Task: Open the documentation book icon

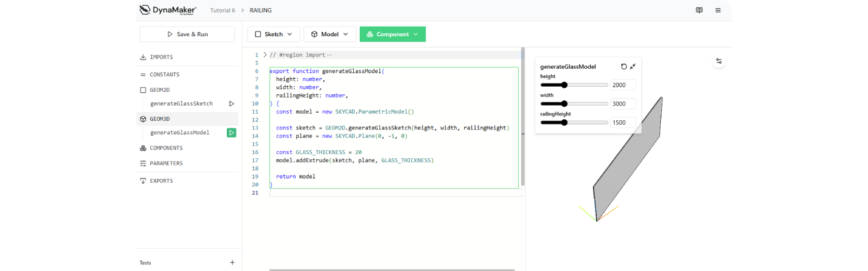Action: coord(699,10)
